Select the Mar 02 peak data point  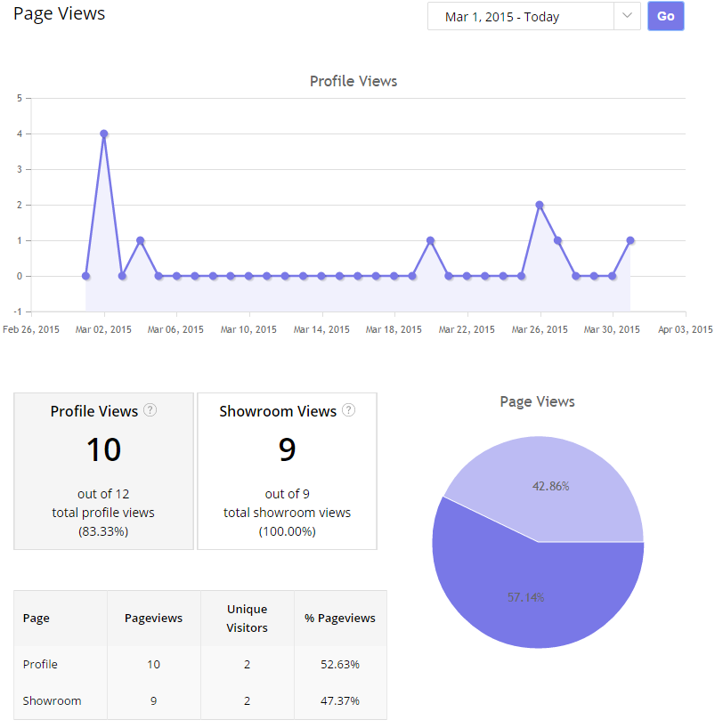(104, 133)
